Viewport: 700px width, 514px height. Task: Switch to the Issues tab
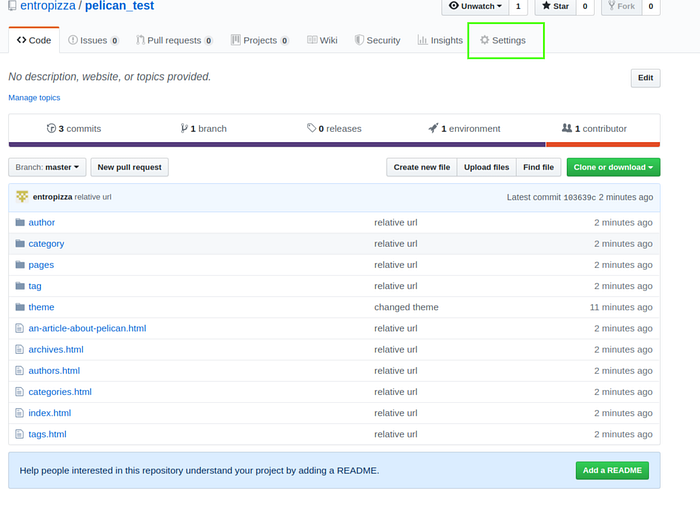[93, 40]
